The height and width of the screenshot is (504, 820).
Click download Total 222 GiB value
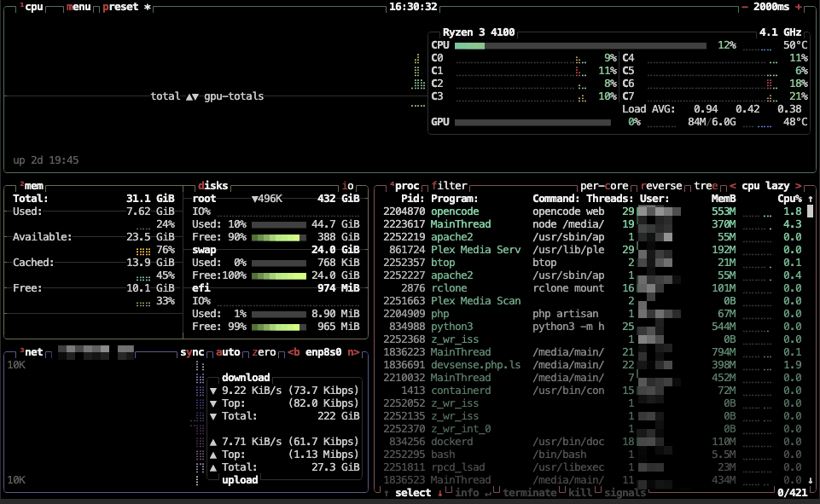pyautogui.click(x=339, y=416)
